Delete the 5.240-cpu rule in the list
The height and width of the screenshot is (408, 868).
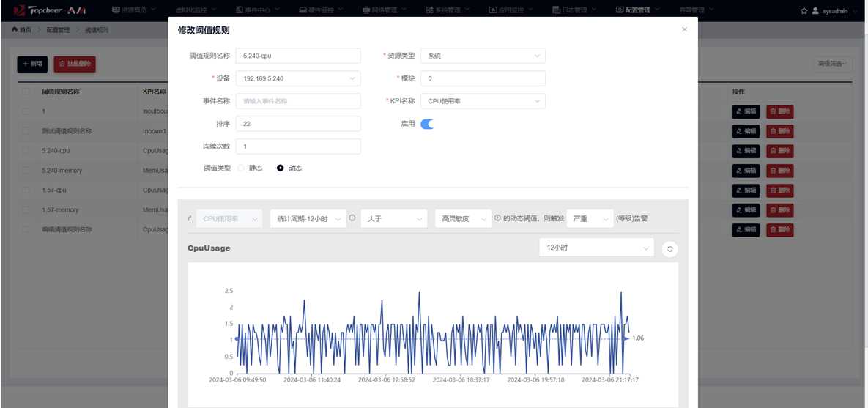point(780,151)
